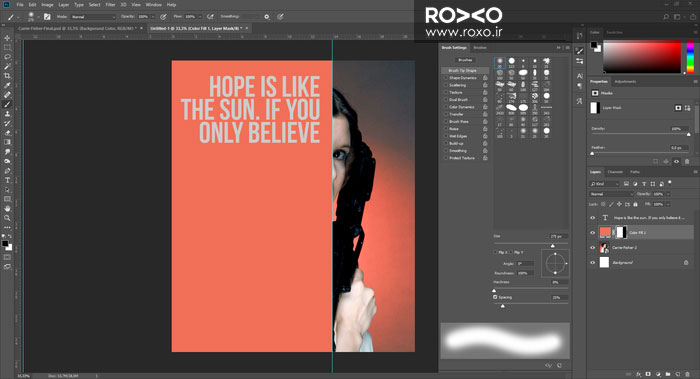Hide the text layer via eye icon

[x=592, y=218]
